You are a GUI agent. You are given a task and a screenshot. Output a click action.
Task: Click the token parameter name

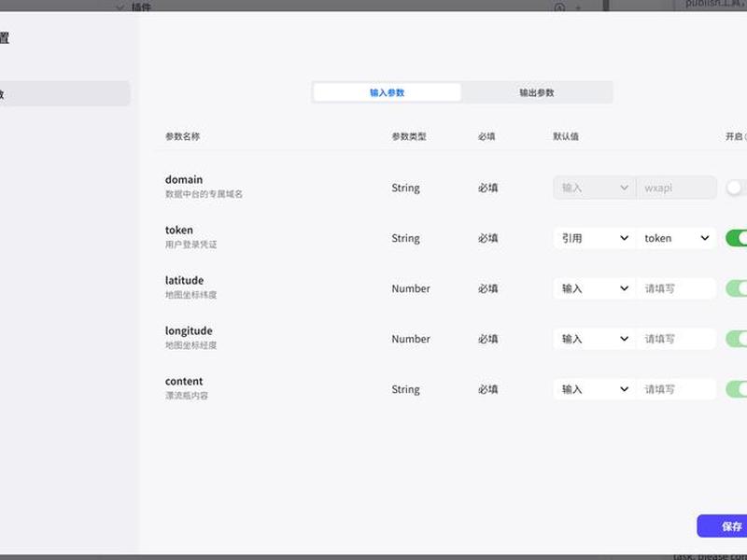pos(179,230)
